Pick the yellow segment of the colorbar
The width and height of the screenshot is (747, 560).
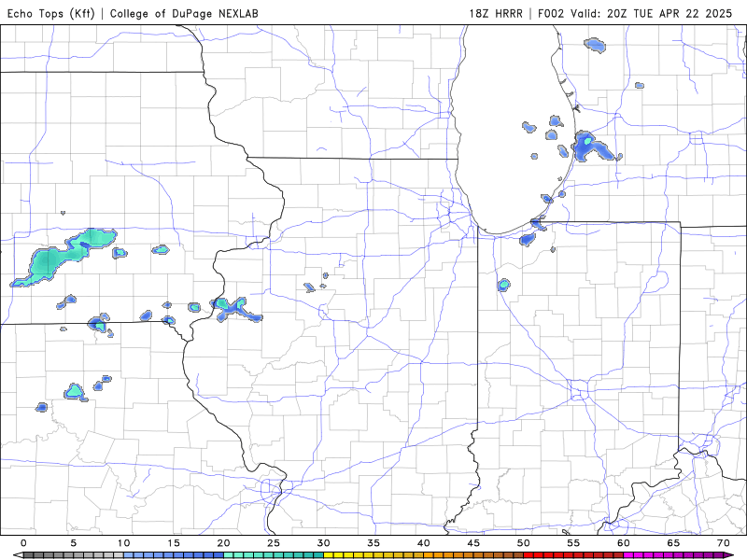373,555
